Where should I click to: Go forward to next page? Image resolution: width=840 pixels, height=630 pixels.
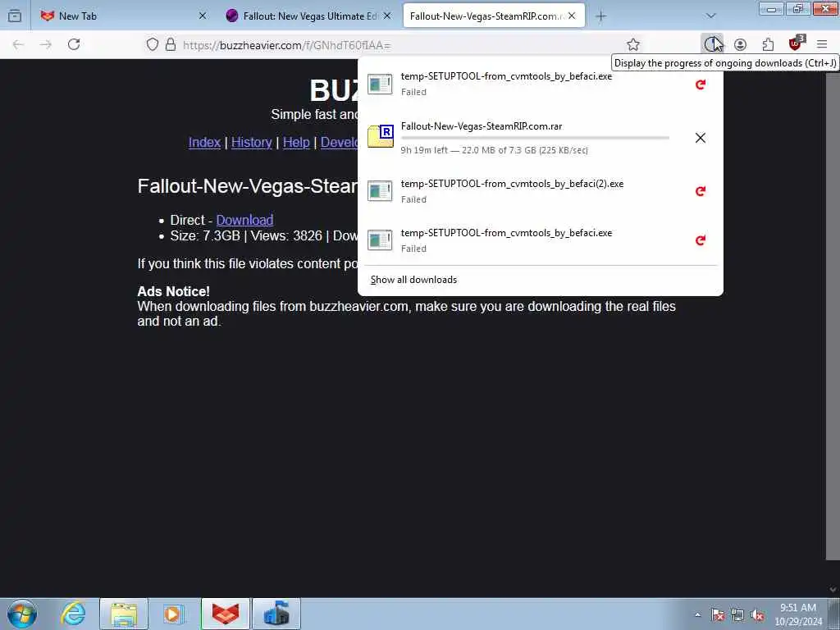46,44
